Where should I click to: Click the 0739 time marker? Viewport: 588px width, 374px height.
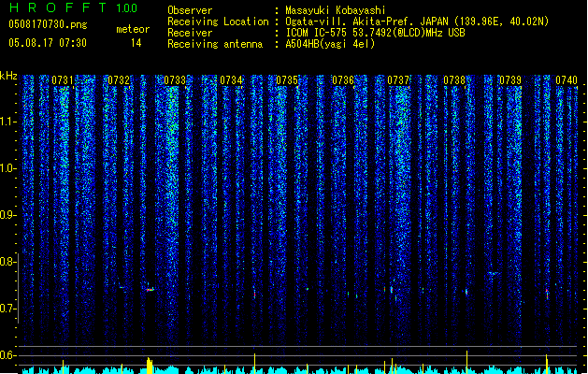tap(510, 80)
